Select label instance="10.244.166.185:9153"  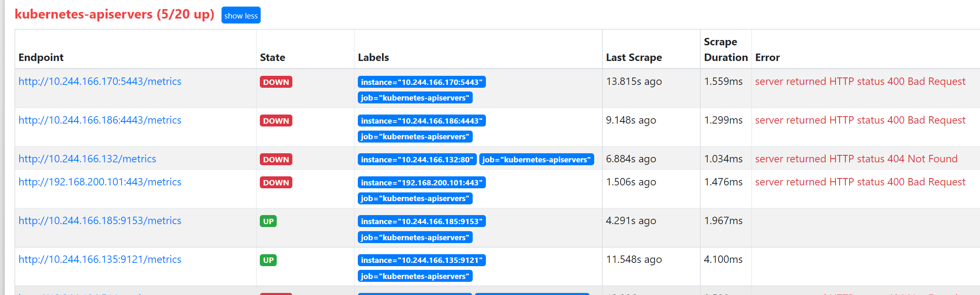[422, 221]
